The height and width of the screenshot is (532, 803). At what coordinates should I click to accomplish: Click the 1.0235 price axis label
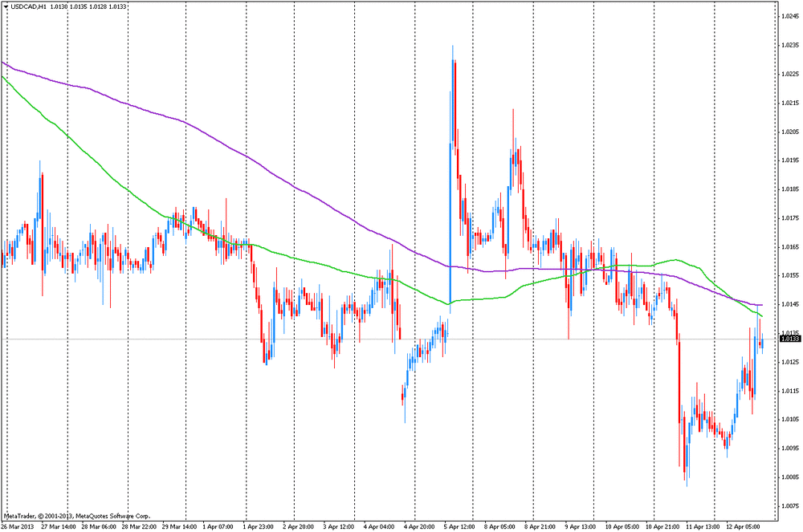point(790,45)
